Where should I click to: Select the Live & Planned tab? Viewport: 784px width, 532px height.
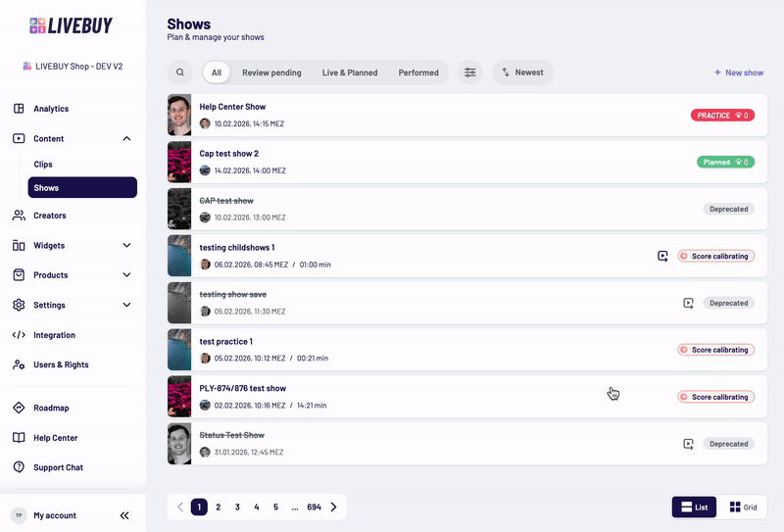click(x=350, y=73)
